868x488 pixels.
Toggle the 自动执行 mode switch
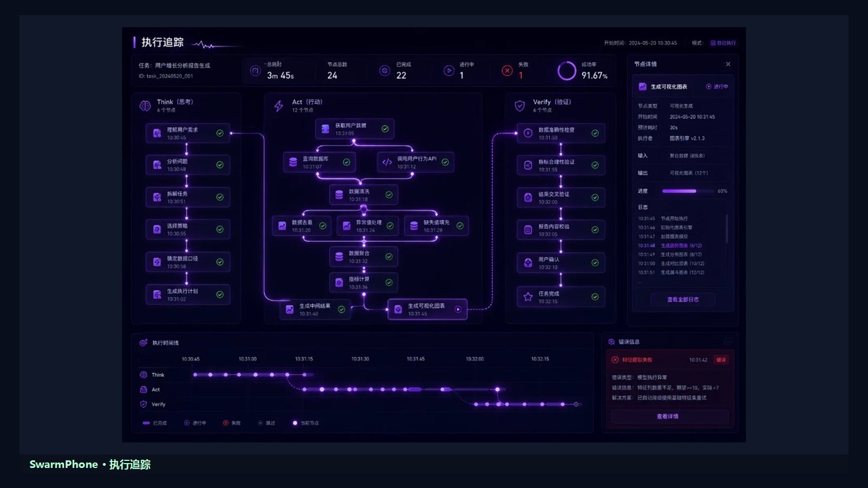point(723,43)
